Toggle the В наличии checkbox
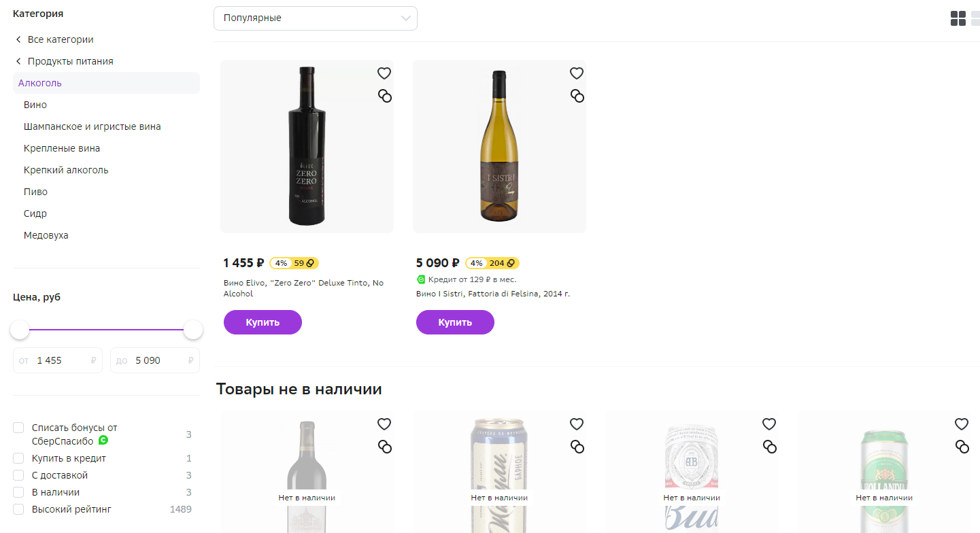The image size is (980, 533). point(19,492)
